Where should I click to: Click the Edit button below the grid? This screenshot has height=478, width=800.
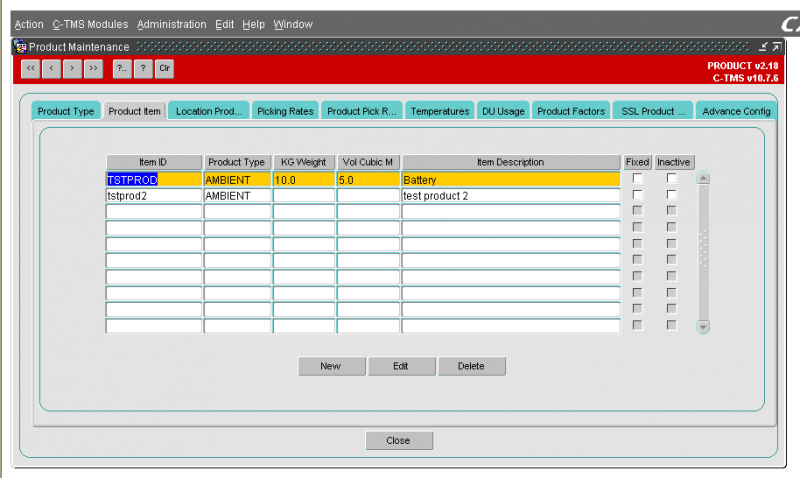402,366
